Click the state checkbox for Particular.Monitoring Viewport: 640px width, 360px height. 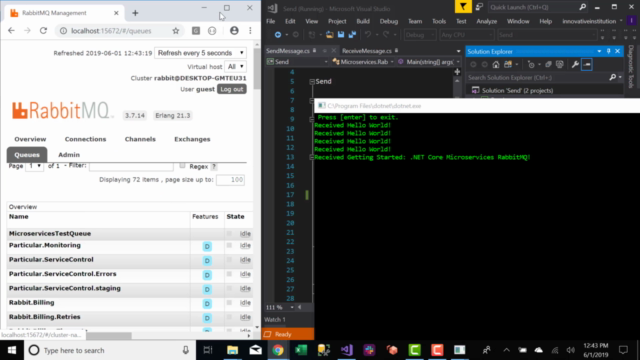229,245
